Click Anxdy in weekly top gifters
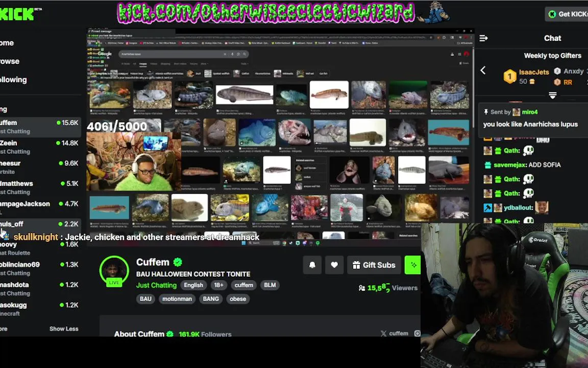The height and width of the screenshot is (368, 588). tap(573, 71)
